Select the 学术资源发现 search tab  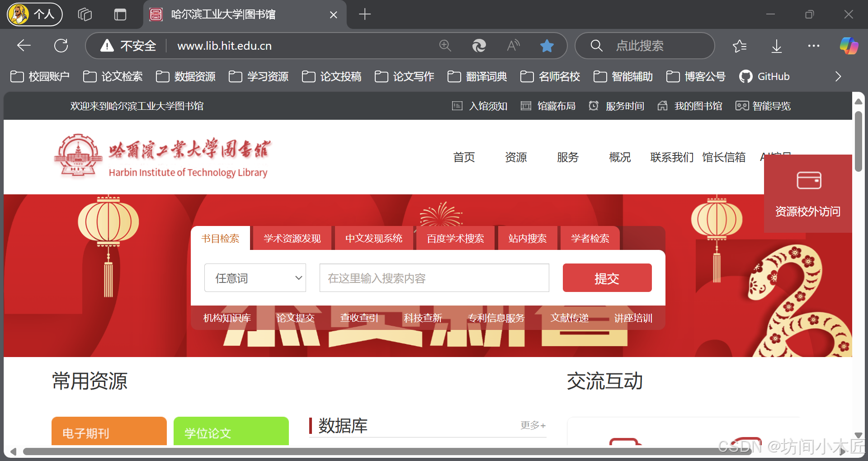292,238
